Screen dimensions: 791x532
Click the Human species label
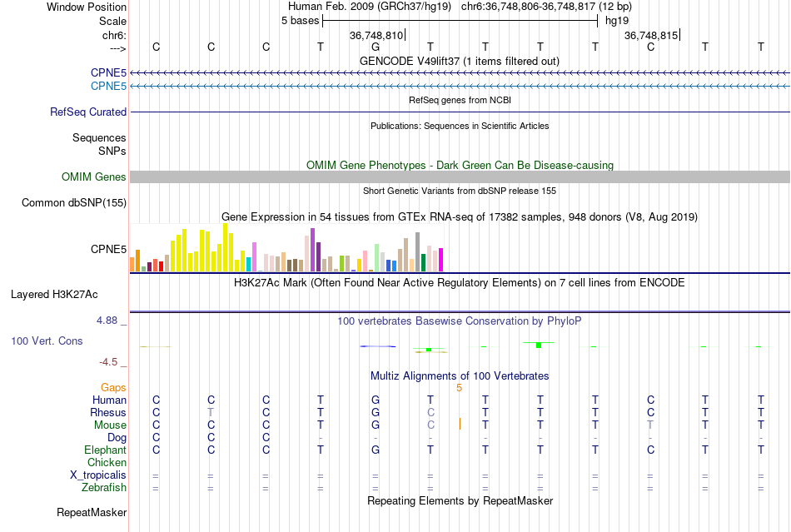[x=109, y=400]
